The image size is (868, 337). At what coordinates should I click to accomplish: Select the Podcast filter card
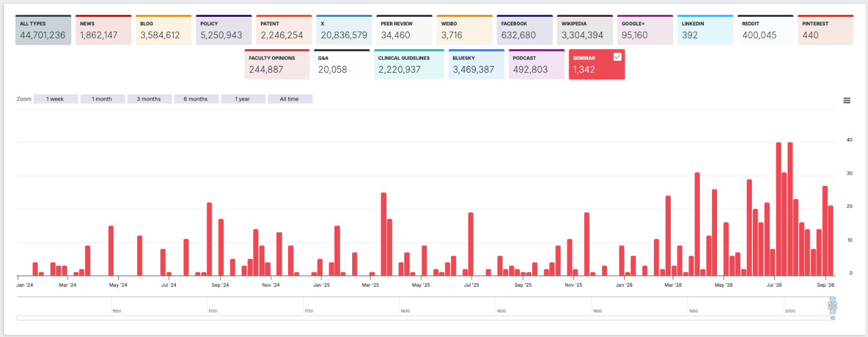pos(537,64)
